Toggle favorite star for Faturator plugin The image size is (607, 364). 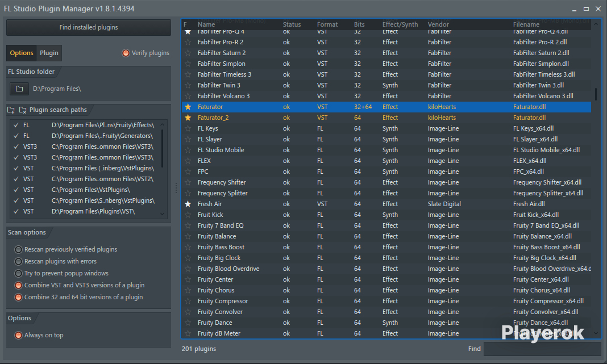coord(188,107)
